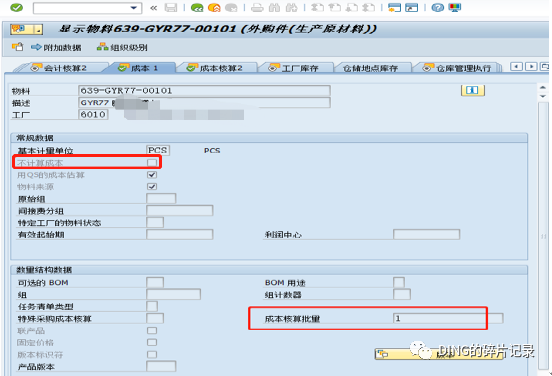Click the 可选的 BOM field
Viewport: 552px width, 376px height.
click(x=155, y=282)
